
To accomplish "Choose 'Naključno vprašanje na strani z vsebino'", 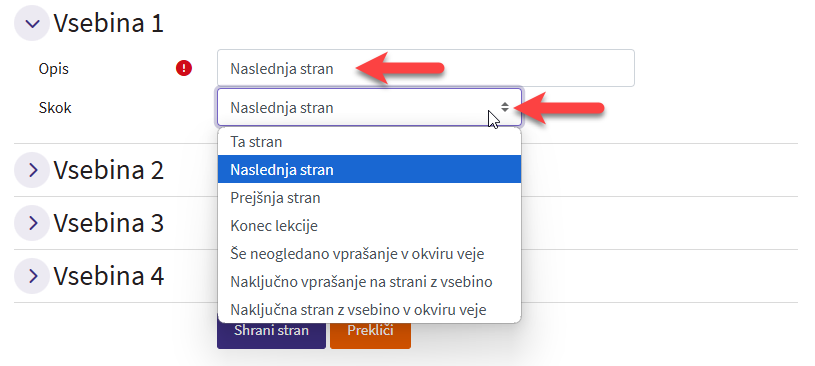I will click(x=369, y=282).
